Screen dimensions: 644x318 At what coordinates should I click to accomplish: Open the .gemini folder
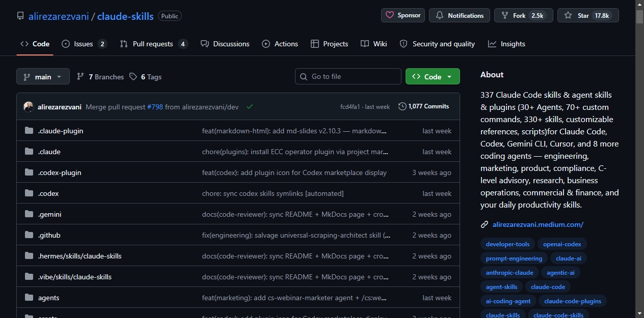click(50, 214)
